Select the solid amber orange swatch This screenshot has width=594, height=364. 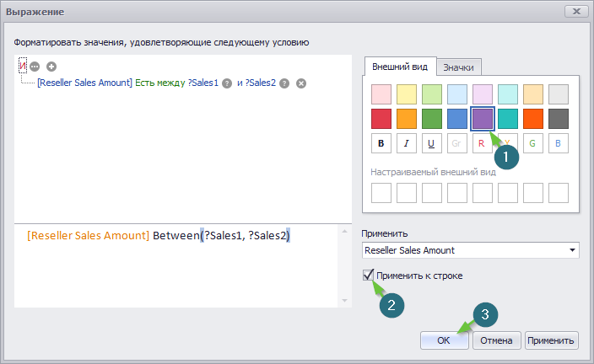tap(407, 119)
